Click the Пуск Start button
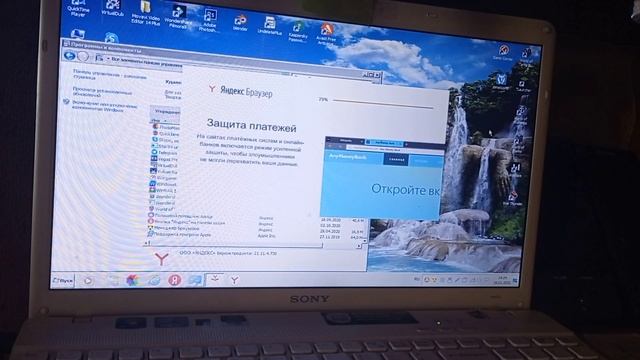The height and width of the screenshot is (360, 640). (63, 281)
